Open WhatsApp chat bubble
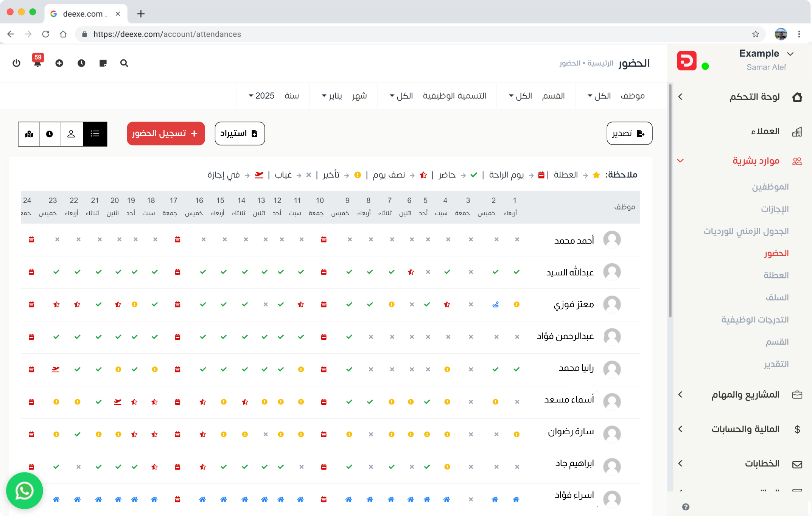812x516 pixels. click(25, 491)
